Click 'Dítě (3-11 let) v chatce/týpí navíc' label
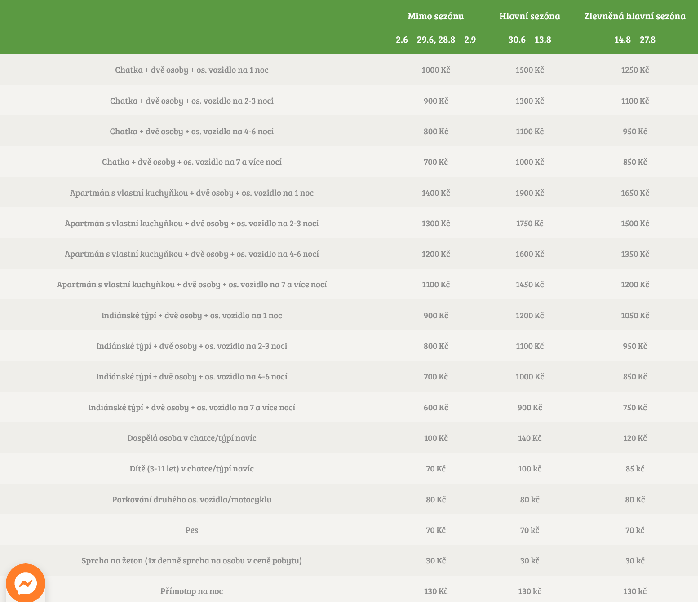 click(191, 469)
